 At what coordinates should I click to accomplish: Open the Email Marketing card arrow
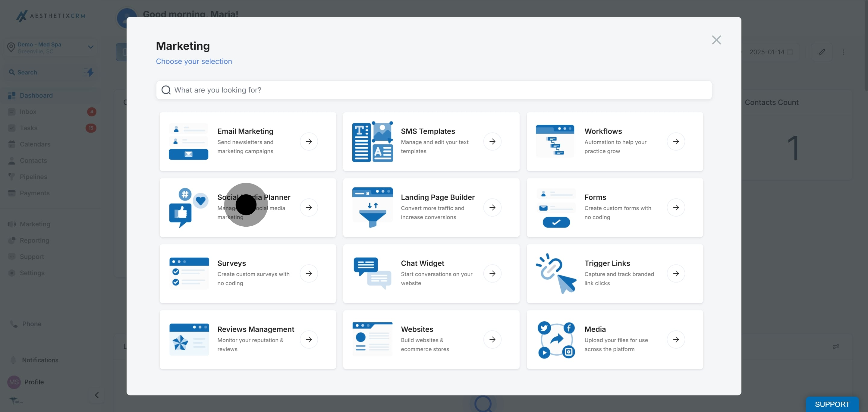pos(309,141)
